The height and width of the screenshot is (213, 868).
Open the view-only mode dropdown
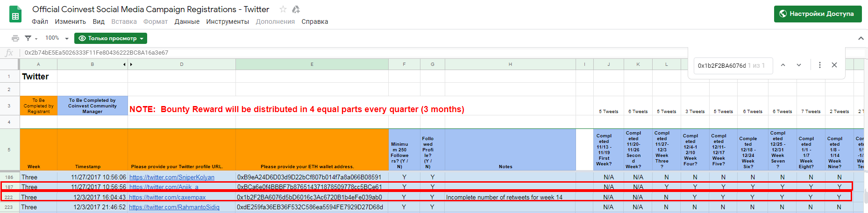(111, 38)
